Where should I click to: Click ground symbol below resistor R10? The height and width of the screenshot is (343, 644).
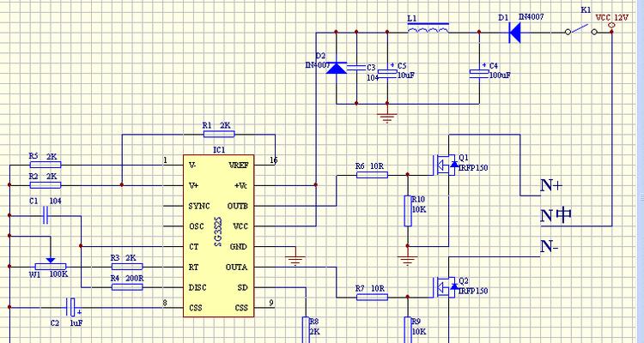[x=407, y=261]
